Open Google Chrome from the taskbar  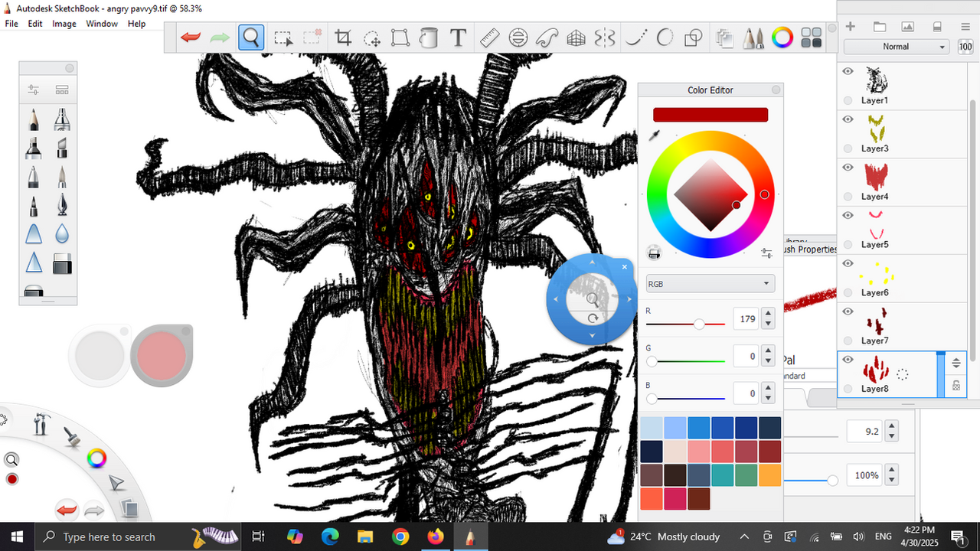(400, 536)
